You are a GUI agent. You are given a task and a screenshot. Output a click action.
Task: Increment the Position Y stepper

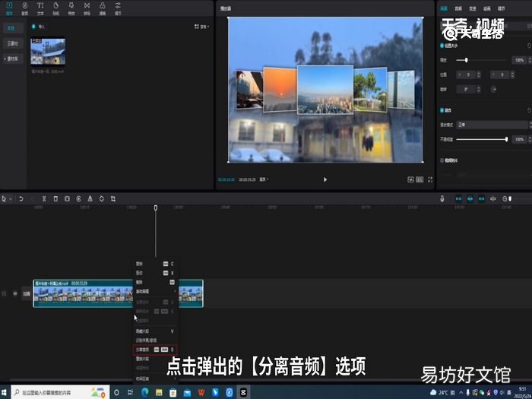point(512,73)
